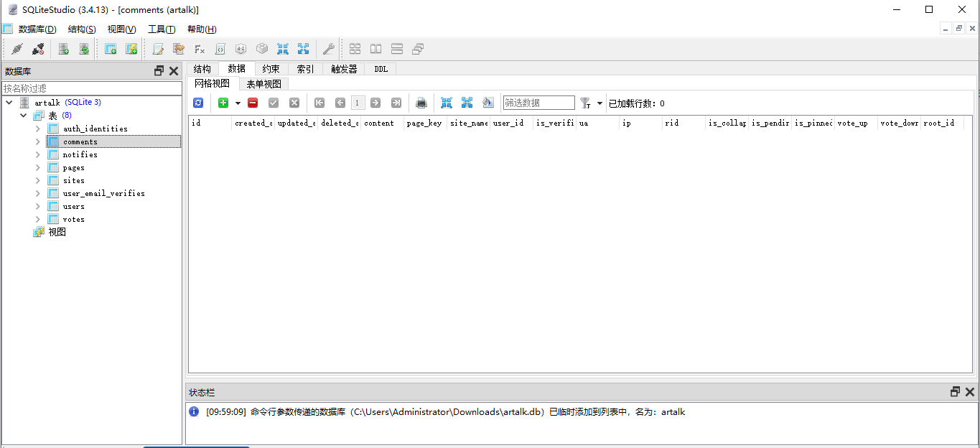The image size is (980, 448).
Task: Refresh table data with the blue reload icon
Action: point(198,103)
